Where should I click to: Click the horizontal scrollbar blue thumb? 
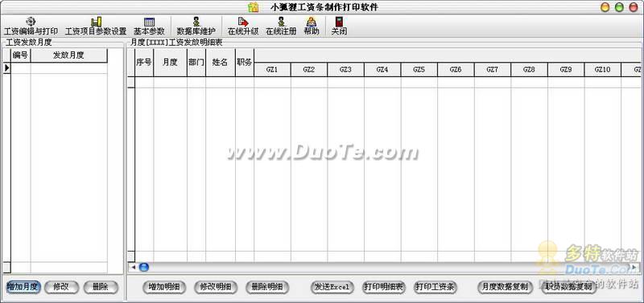[x=144, y=268]
